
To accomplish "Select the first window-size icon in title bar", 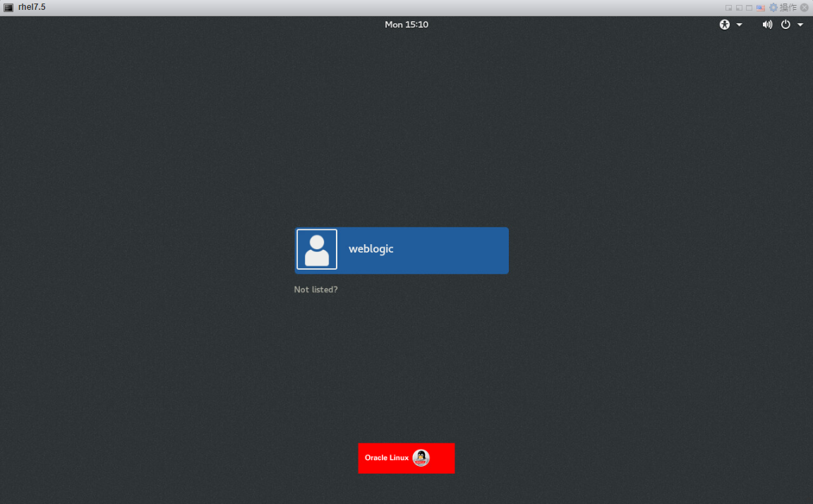I will (x=728, y=8).
